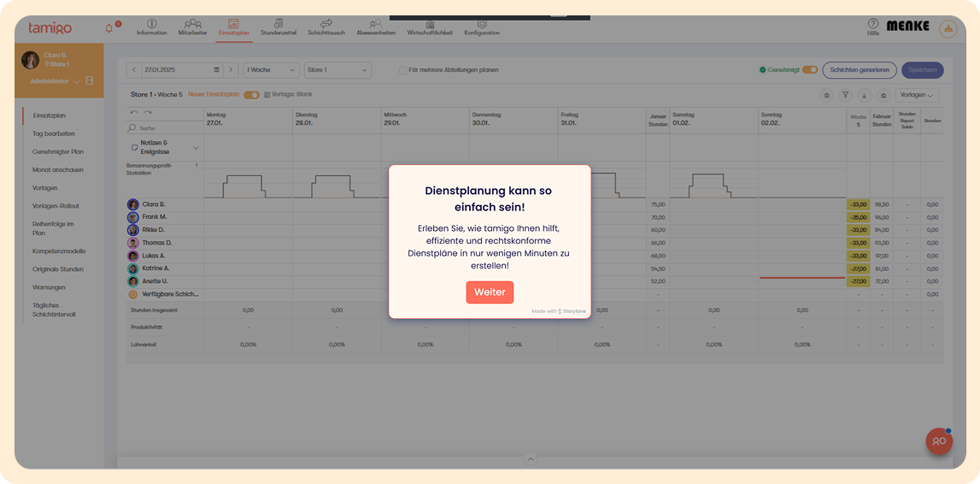Screen dimensions: 980x484
Task: Click the Weiter button
Action: click(490, 292)
